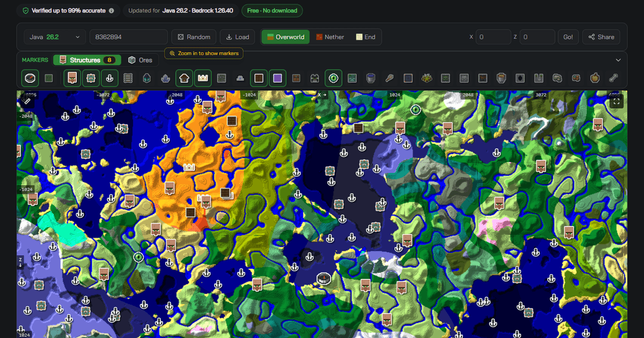This screenshot has height=338, width=644.
Task: Enable the gray ore rock filter
Action: [558, 78]
